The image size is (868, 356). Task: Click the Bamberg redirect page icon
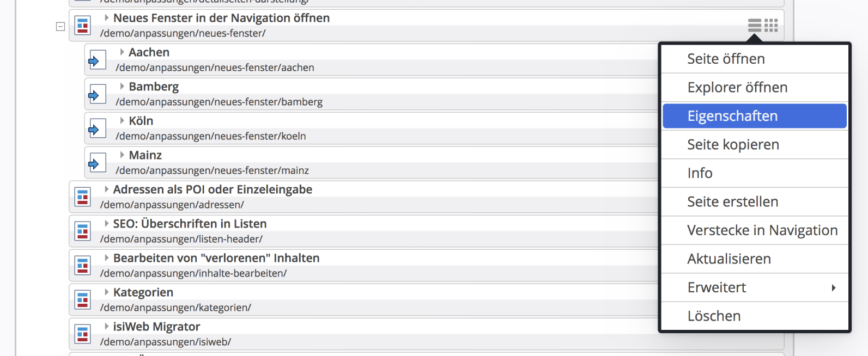(96, 95)
